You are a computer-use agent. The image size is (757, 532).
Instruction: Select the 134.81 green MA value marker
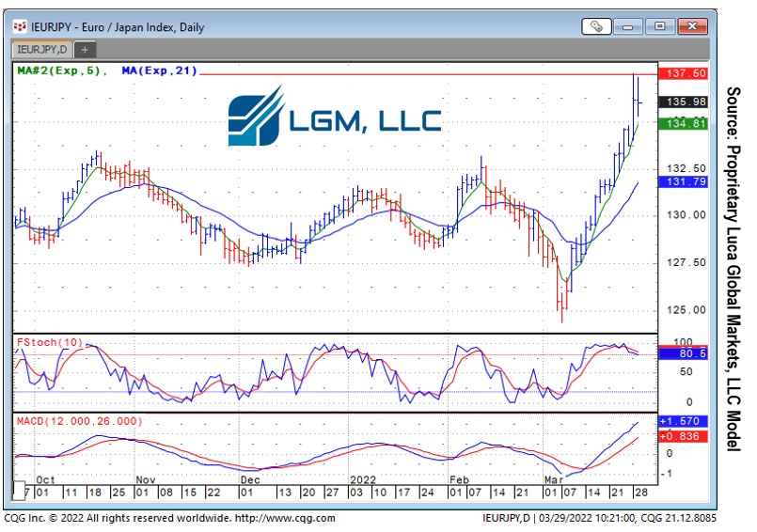(683, 123)
